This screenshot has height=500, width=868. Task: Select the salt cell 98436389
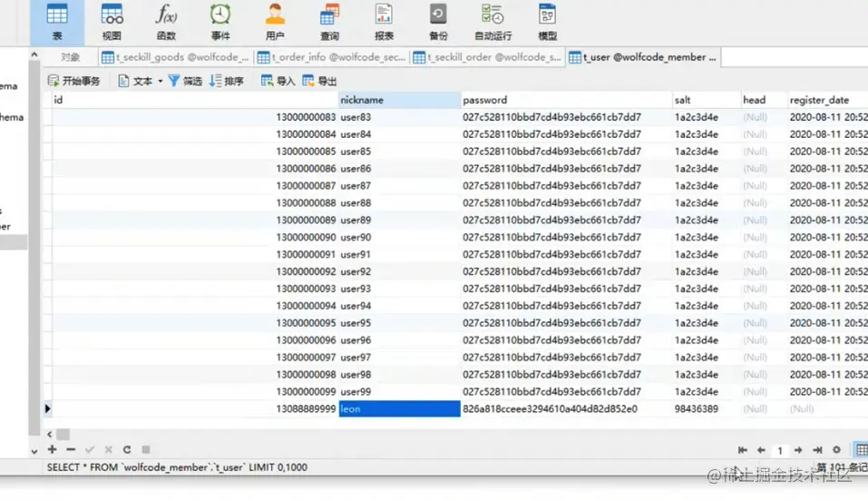pos(706,408)
